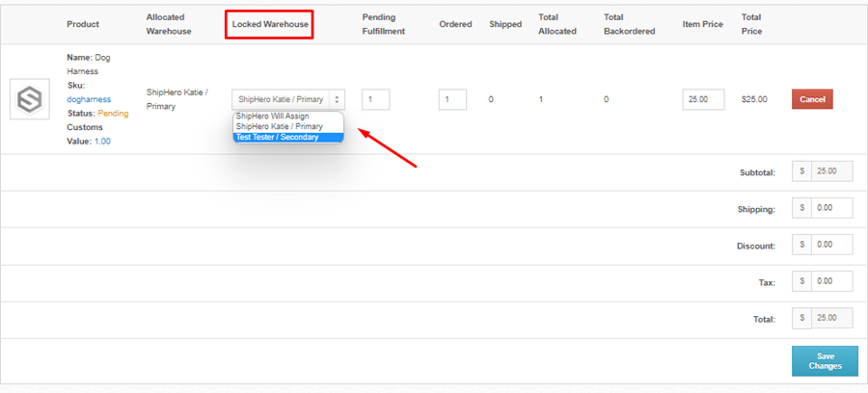The image size is (868, 393).
Task: Choose 'ShipHero Katie / Primary' dropdown option
Action: tap(279, 126)
